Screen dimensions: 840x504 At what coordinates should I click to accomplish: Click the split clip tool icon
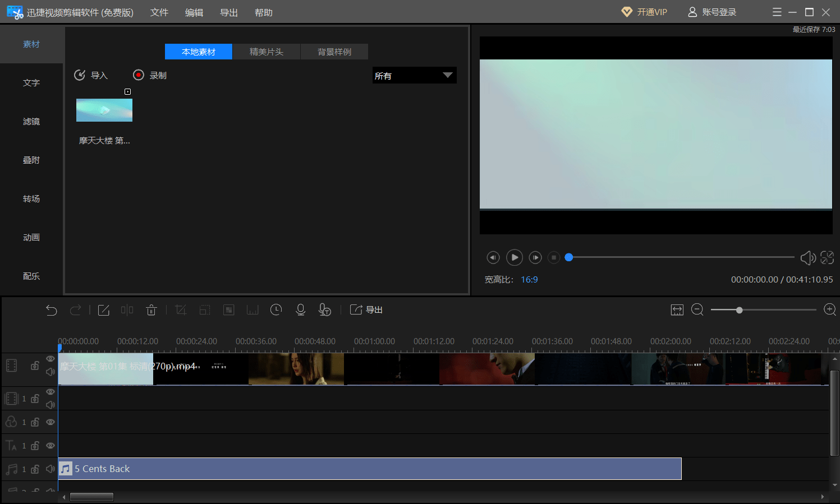pos(127,310)
